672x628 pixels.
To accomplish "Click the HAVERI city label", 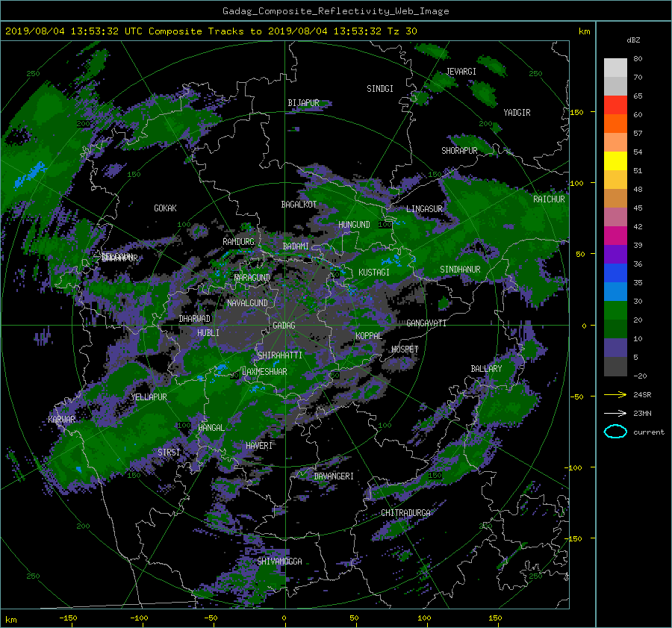I will point(259,446).
